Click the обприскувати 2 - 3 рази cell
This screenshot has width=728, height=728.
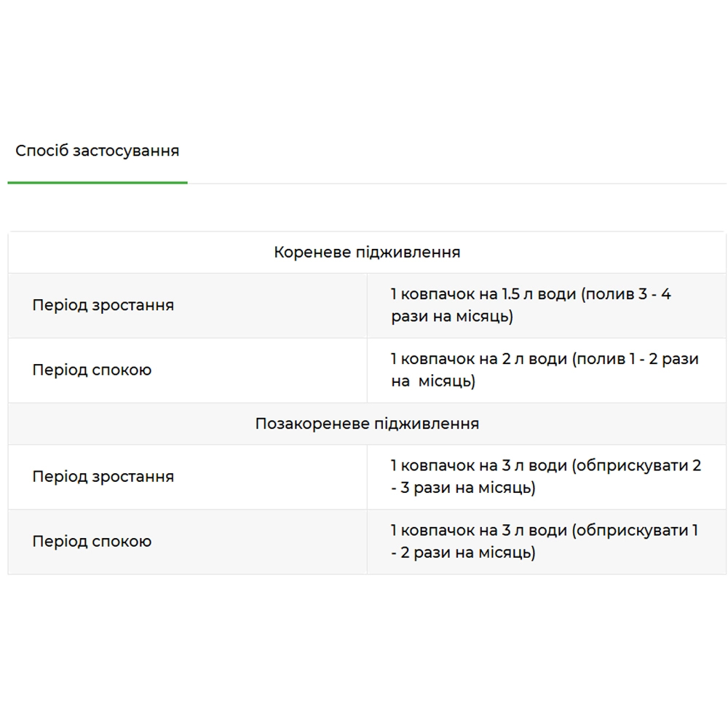click(x=547, y=477)
